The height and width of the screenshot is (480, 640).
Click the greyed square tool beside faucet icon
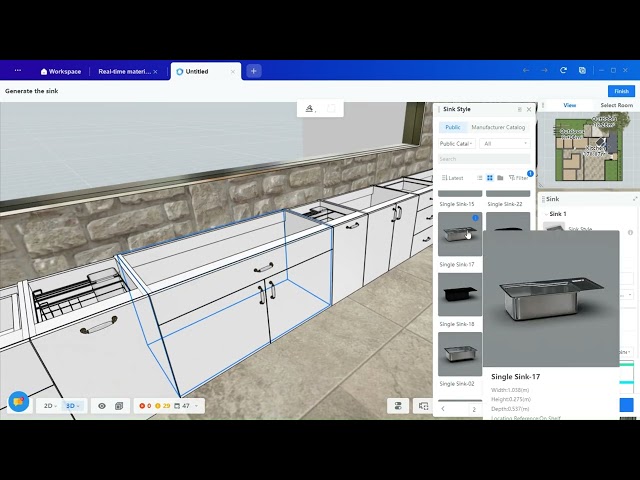click(x=331, y=109)
